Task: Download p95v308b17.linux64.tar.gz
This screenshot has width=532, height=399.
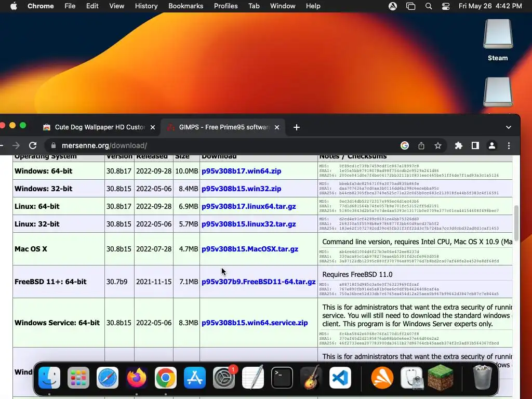Action: (x=249, y=206)
